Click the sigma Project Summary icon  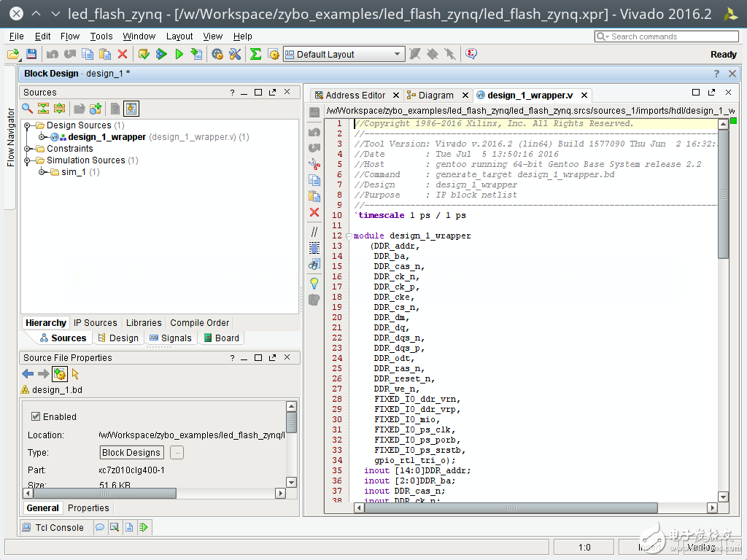coord(255,54)
